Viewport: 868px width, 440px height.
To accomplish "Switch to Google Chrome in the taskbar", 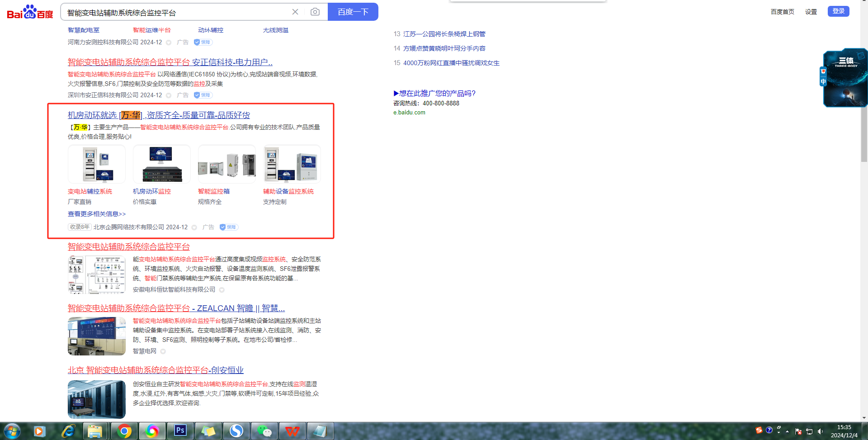I will pos(124,431).
